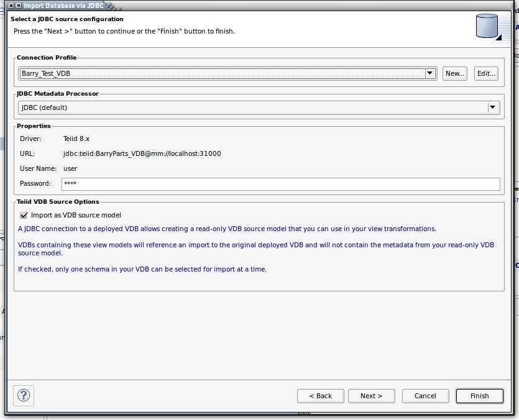The height and width of the screenshot is (420, 519).
Task: Click the 'A JDBC connection to a deployed VDB' text
Action: point(227,229)
